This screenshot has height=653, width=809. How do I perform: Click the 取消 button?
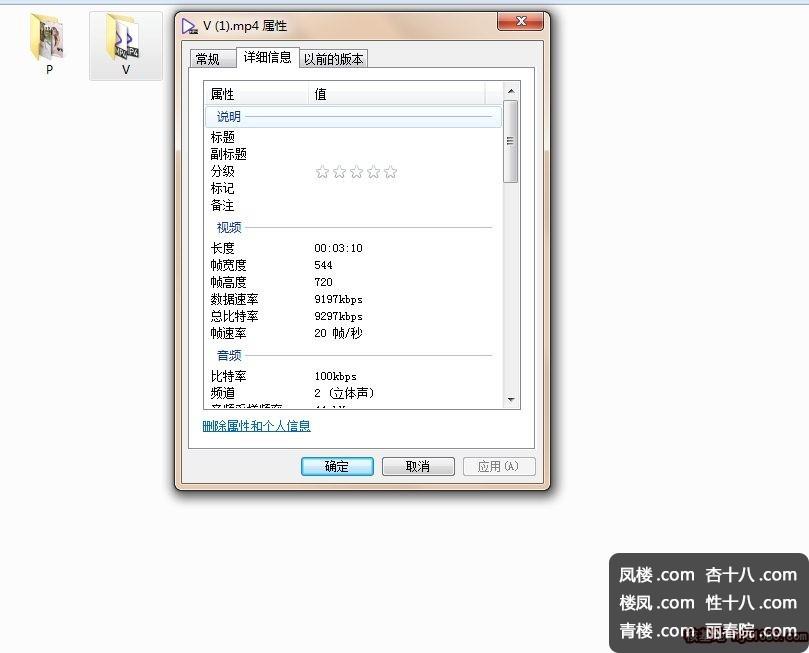(x=418, y=467)
